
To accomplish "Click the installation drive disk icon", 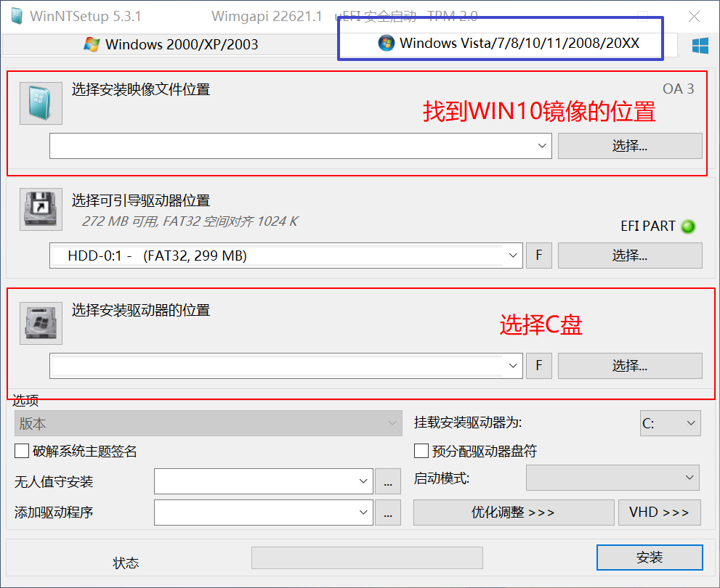I will point(41,323).
